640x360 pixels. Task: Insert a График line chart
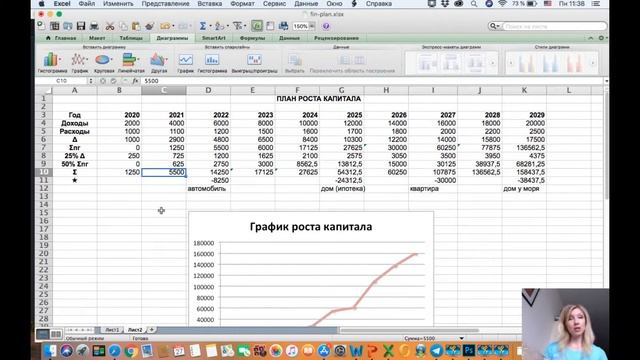tap(80, 62)
